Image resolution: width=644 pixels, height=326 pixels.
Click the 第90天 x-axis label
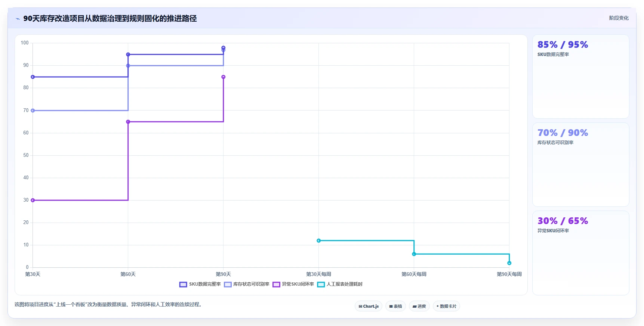tap(224, 274)
